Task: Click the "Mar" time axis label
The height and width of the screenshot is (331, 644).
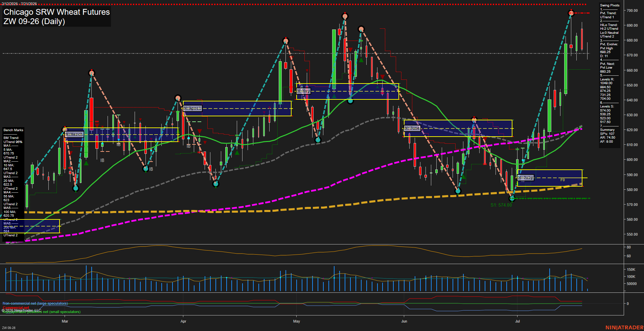Action: tap(65, 321)
